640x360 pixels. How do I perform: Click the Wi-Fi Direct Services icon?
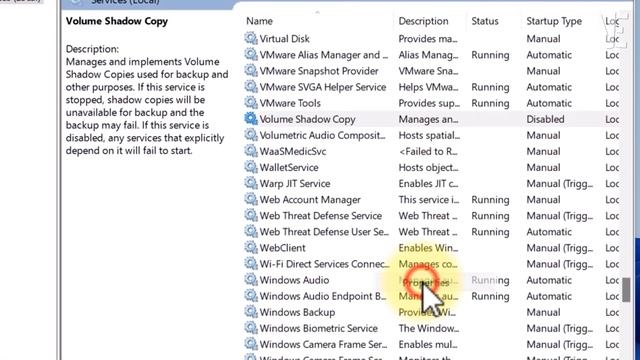pyautogui.click(x=251, y=264)
